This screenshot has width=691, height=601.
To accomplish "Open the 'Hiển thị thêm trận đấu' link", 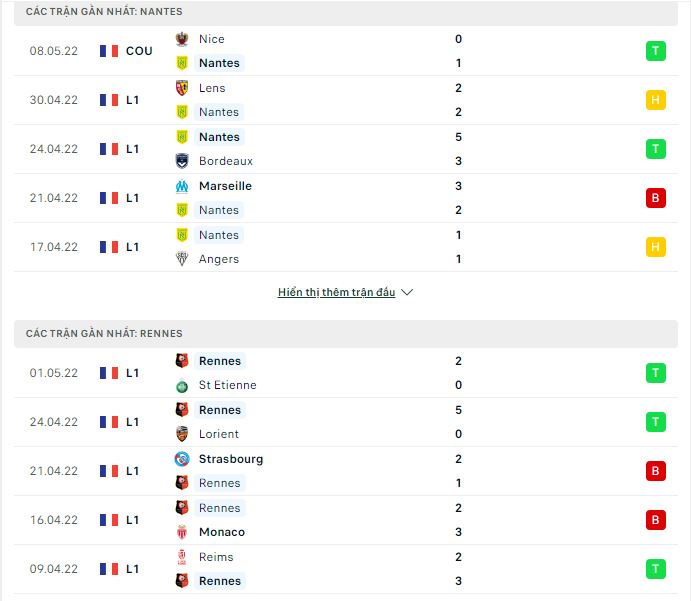I will click(x=336, y=292).
